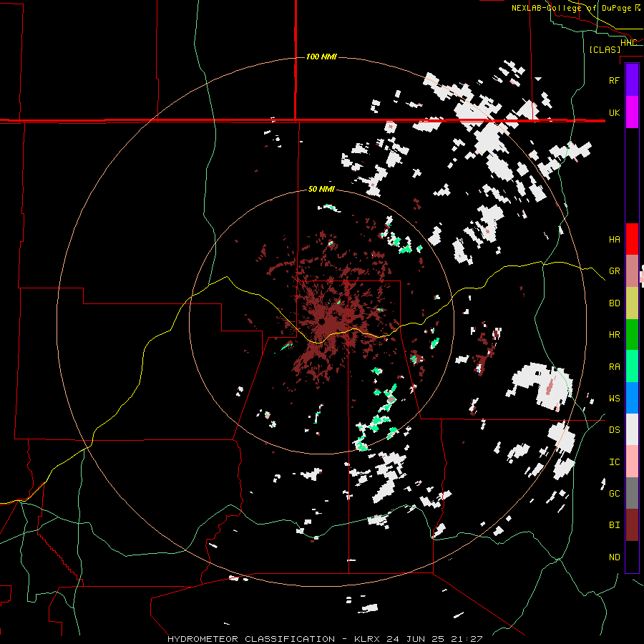Click the '50 NMI' range ring label

point(321,190)
